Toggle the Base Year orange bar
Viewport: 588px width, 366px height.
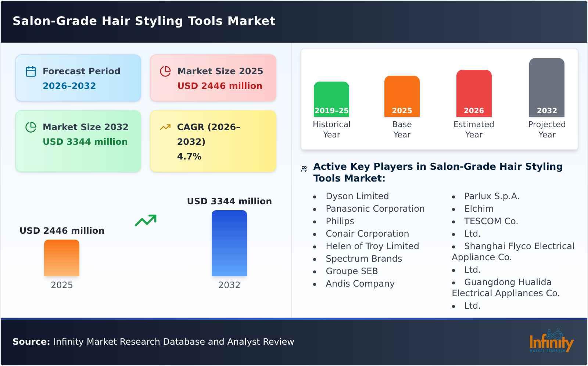coord(402,96)
